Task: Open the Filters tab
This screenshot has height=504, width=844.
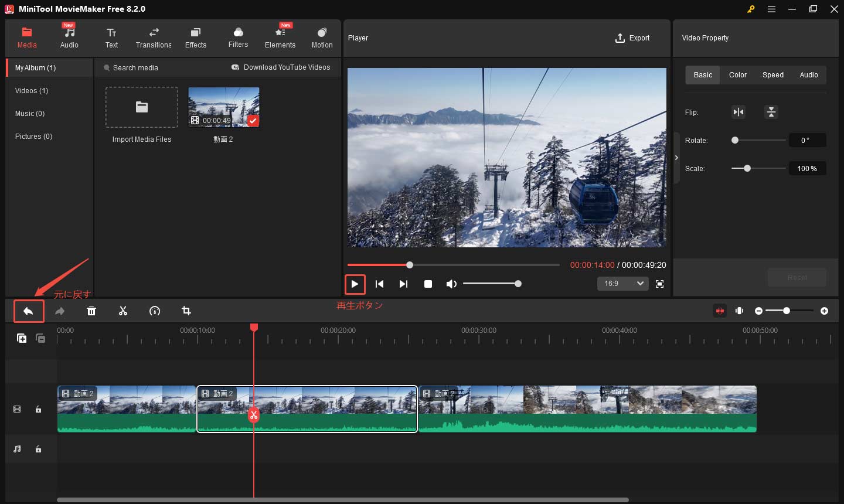Action: click(238, 38)
